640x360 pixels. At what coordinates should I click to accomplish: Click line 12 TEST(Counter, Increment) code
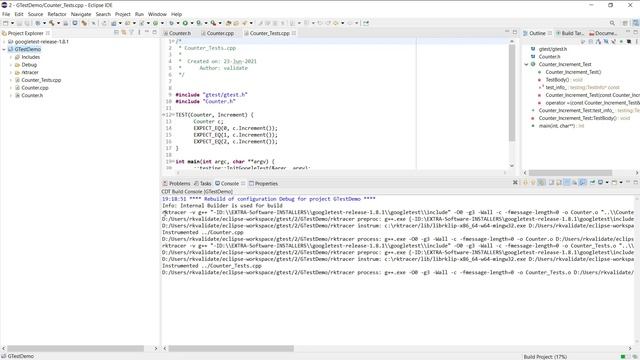(214, 115)
